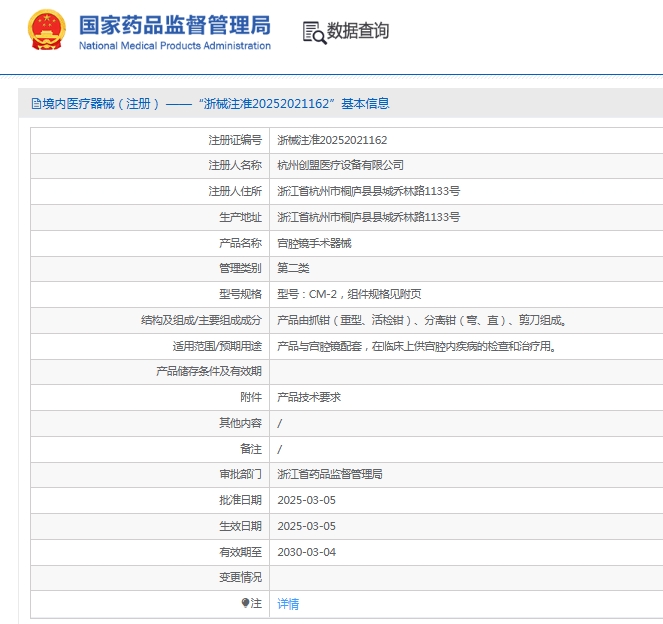663x624 pixels.
Task: Click the 生产地址 address value
Action: click(369, 217)
